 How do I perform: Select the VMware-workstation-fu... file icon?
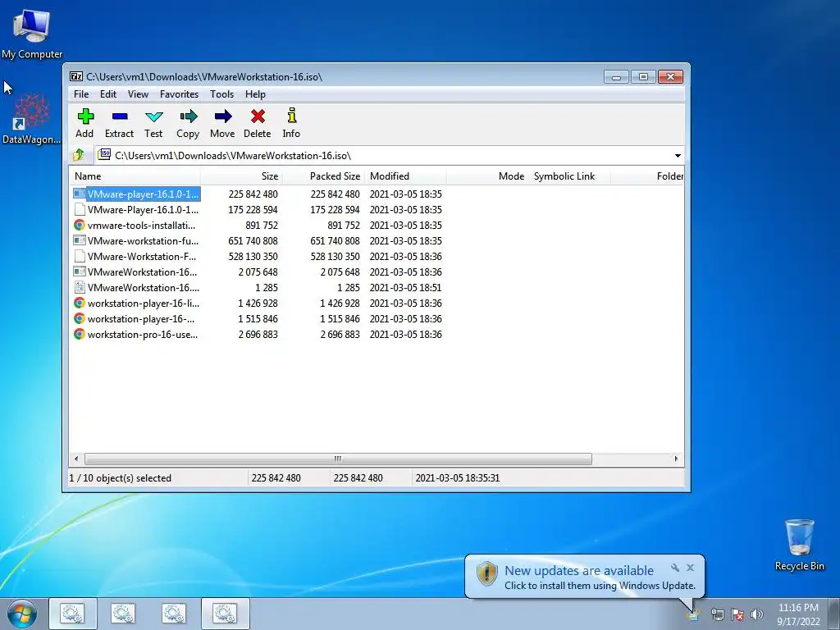80,240
